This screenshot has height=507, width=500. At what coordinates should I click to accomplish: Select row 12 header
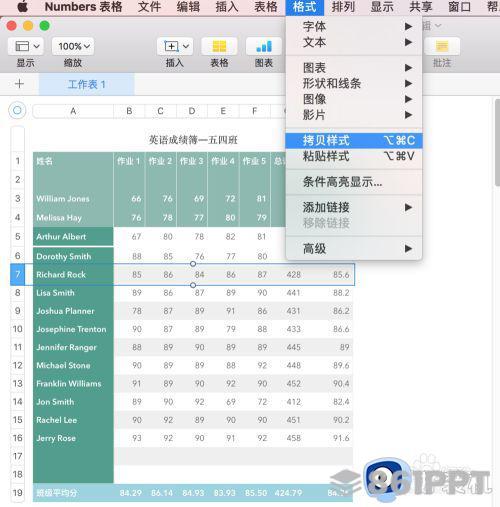(x=18, y=365)
